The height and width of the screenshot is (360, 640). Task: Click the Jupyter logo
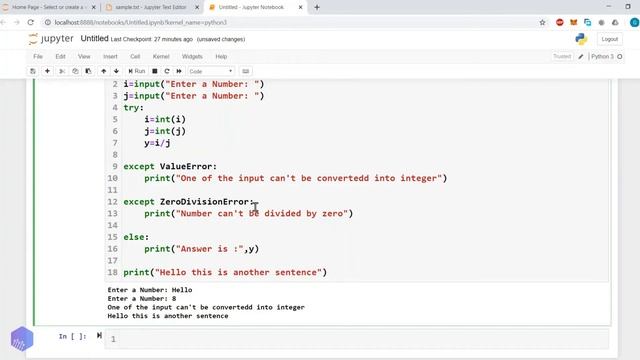(x=51, y=39)
